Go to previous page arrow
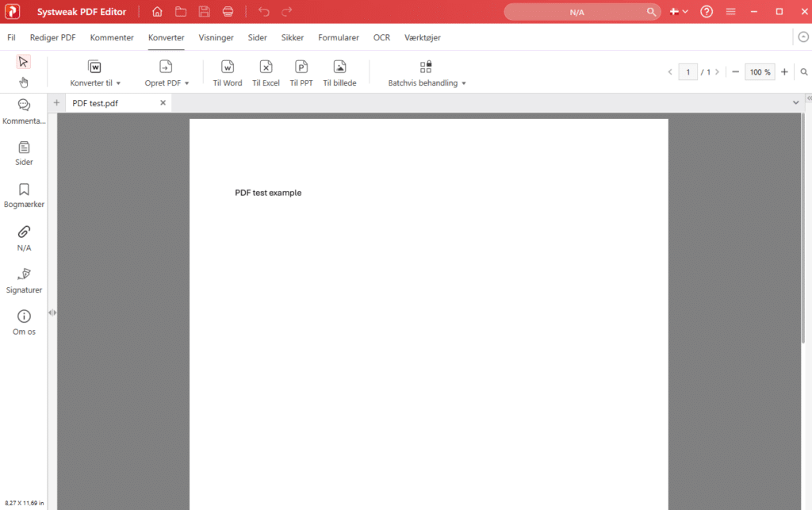The image size is (812, 510). [670, 72]
